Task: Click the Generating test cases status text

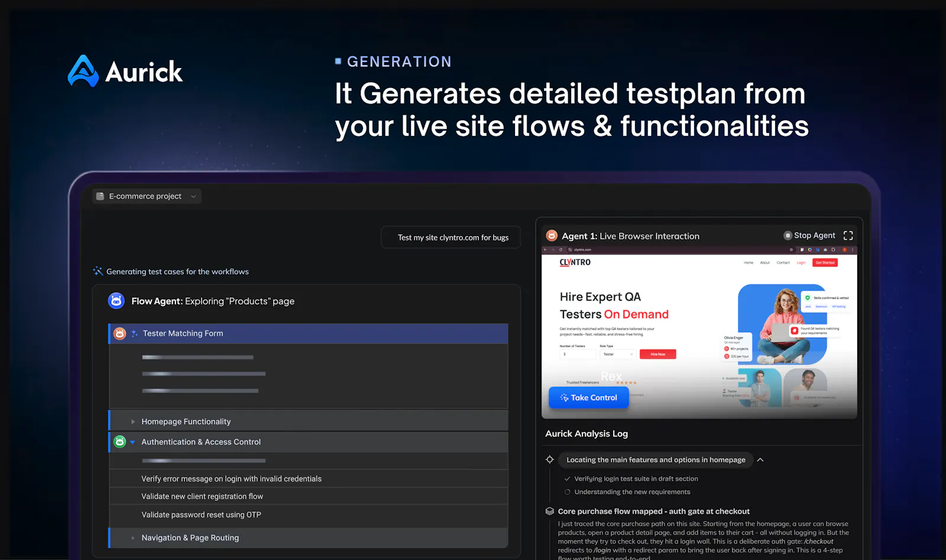Action: pos(177,271)
